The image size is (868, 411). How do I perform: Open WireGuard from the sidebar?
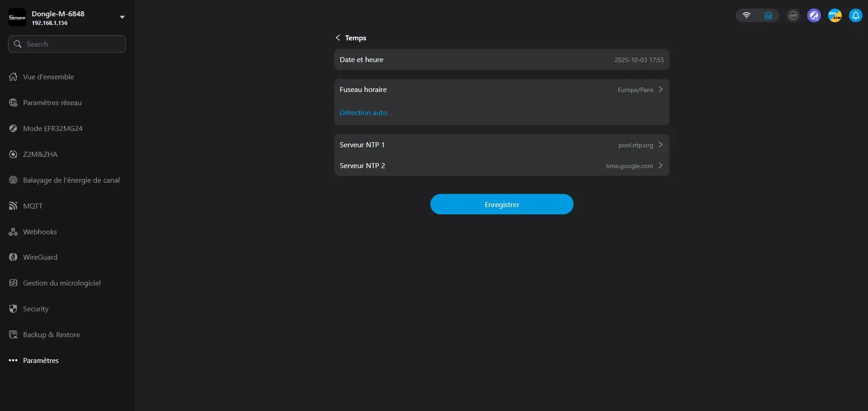pos(40,257)
